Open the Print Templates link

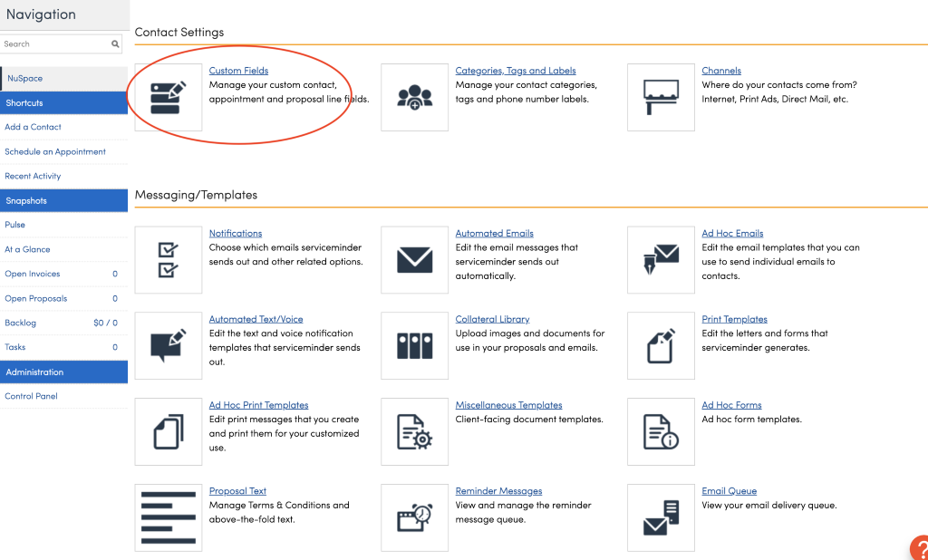[734, 318]
